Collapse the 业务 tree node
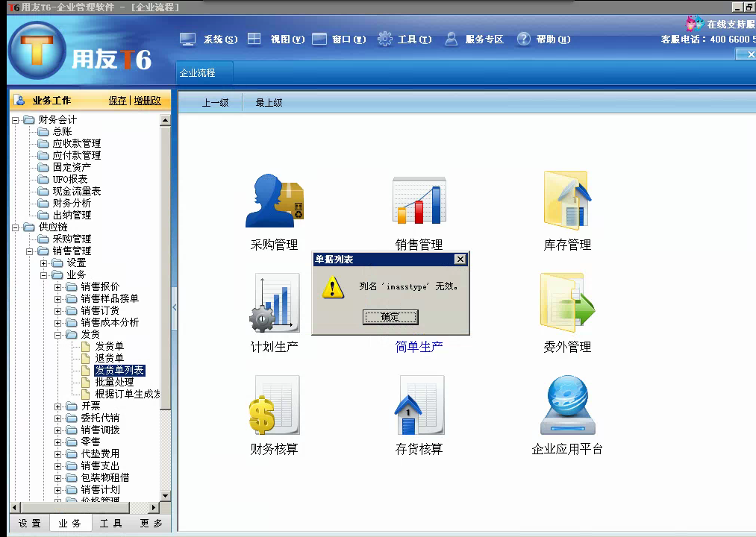Viewport: 756px width, 537px height. coord(44,275)
